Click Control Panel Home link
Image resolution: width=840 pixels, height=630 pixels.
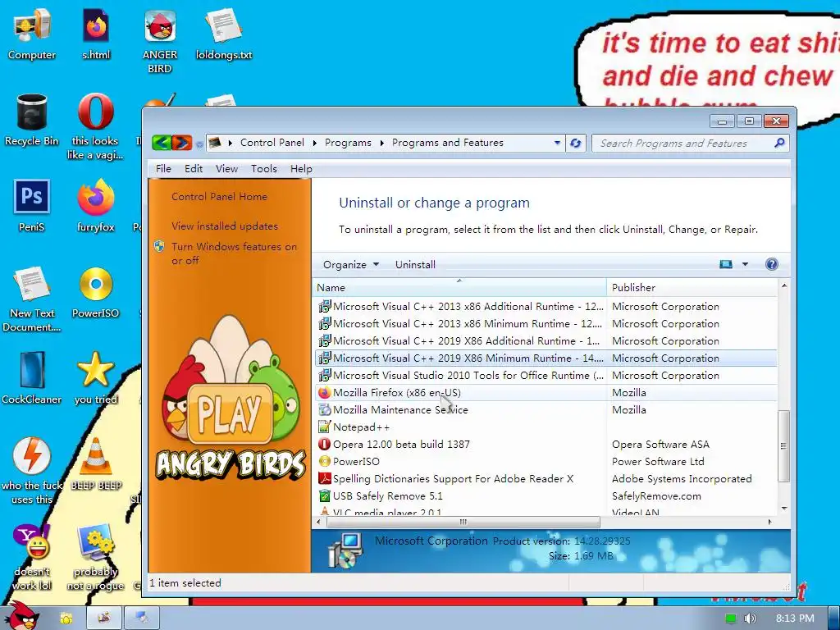point(219,197)
